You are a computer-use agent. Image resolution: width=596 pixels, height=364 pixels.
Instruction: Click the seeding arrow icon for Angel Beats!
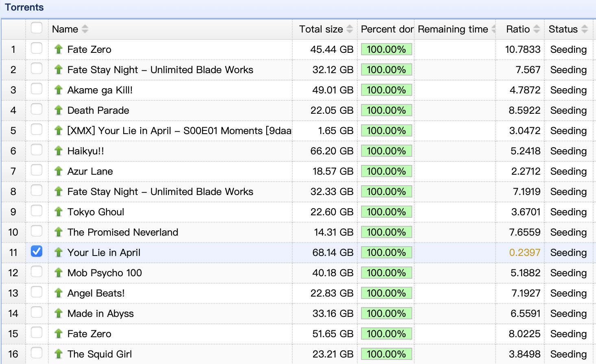(59, 293)
